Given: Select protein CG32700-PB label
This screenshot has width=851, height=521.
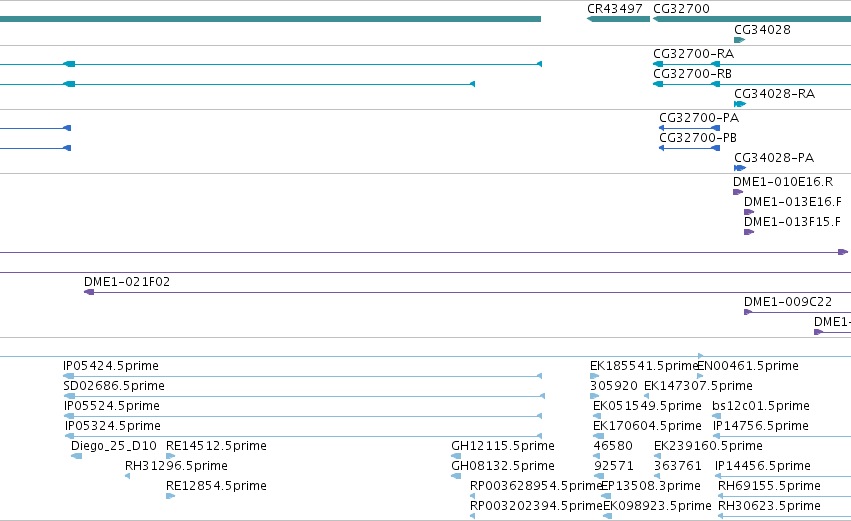Looking at the screenshot, I should point(697,138).
